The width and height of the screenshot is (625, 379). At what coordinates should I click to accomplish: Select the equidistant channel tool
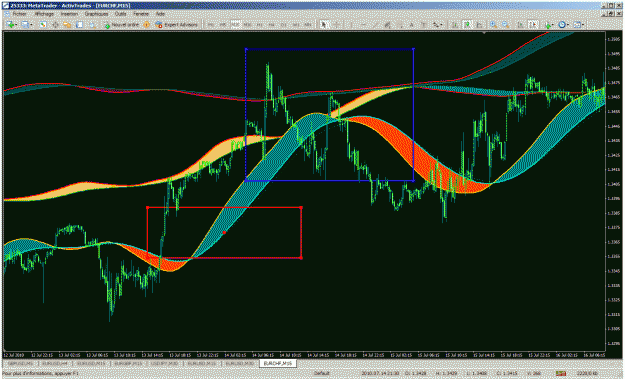(x=387, y=25)
